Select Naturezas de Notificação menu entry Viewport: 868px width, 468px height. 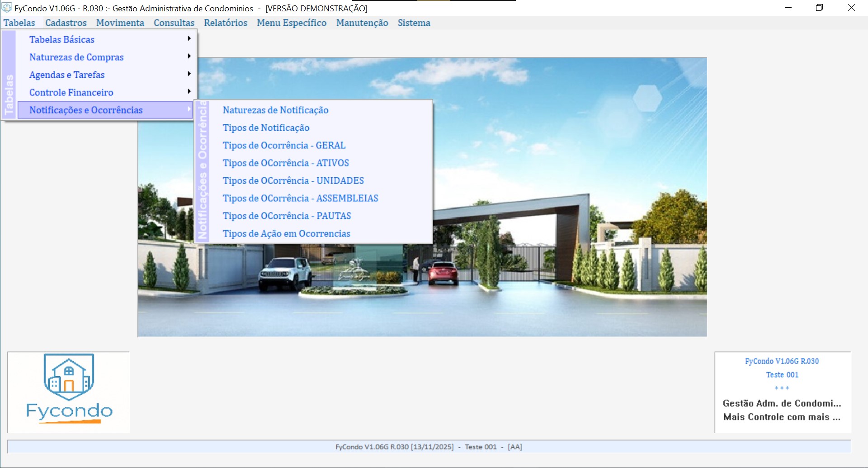275,110
